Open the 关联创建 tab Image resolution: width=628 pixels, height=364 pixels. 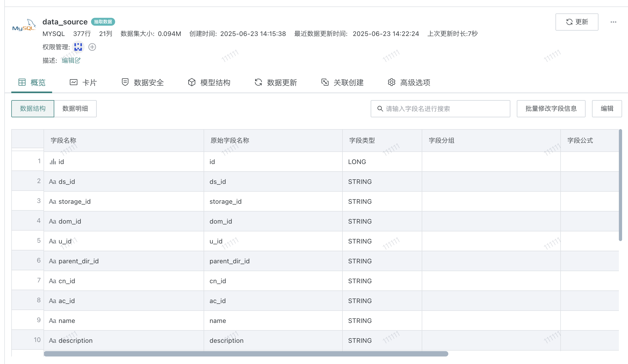tap(342, 82)
